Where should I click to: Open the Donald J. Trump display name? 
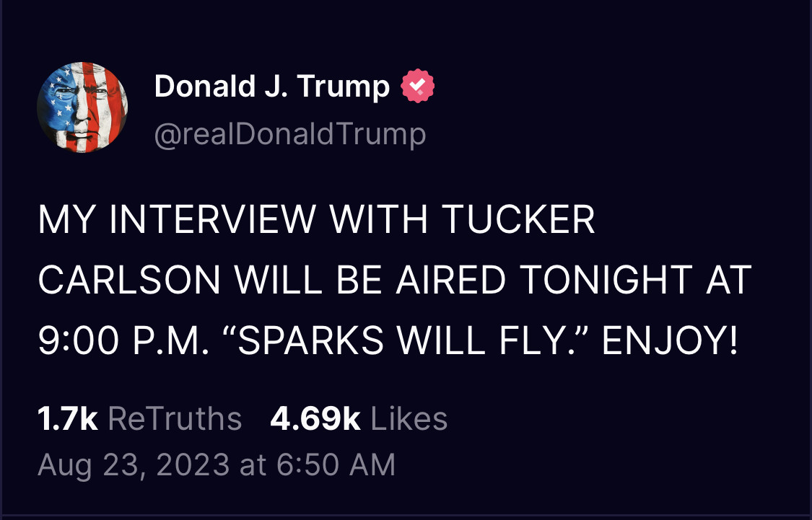pyautogui.click(x=271, y=88)
